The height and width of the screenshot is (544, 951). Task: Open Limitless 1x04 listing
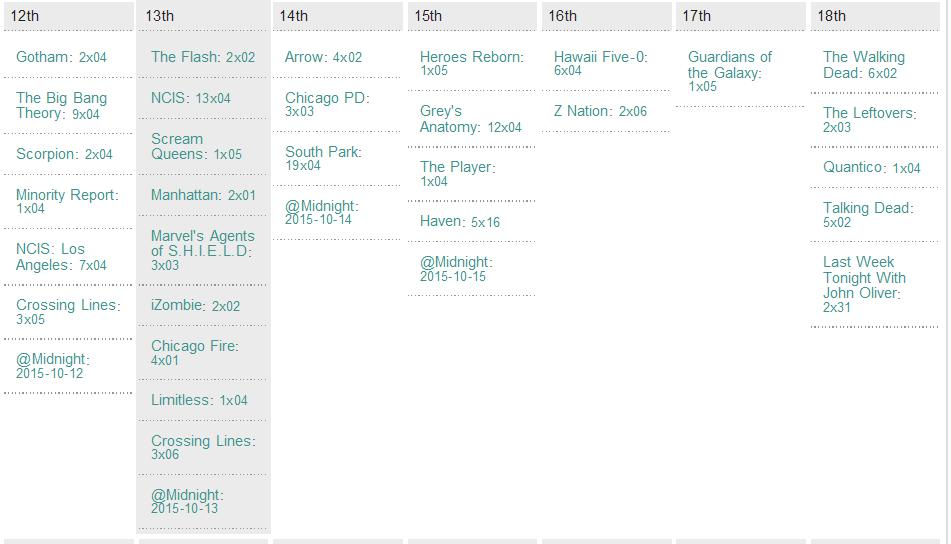[x=200, y=400]
